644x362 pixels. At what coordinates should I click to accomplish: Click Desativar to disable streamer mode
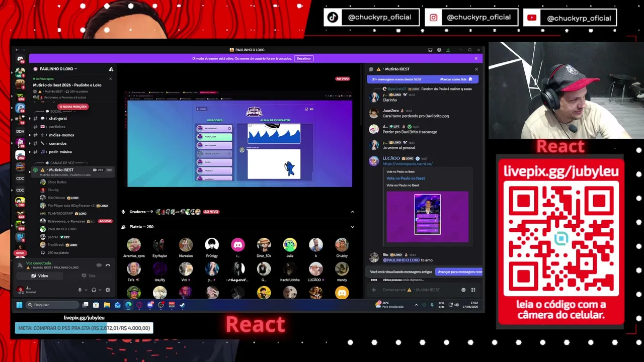(304, 58)
